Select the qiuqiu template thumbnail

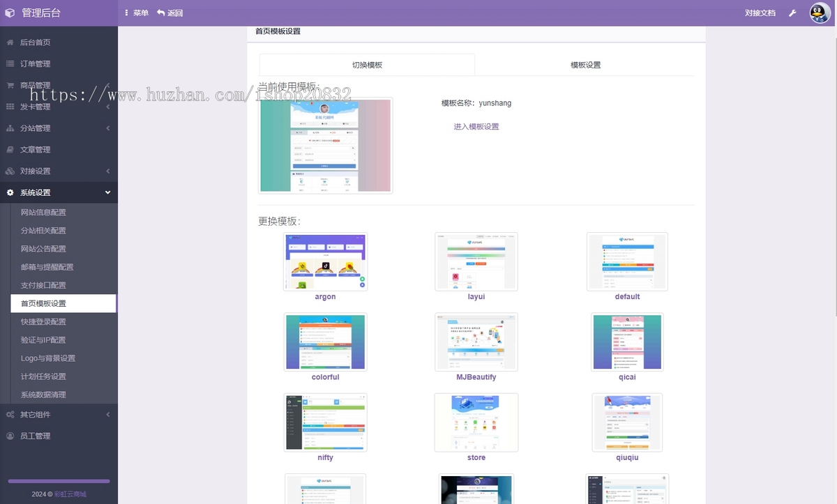[x=627, y=422]
